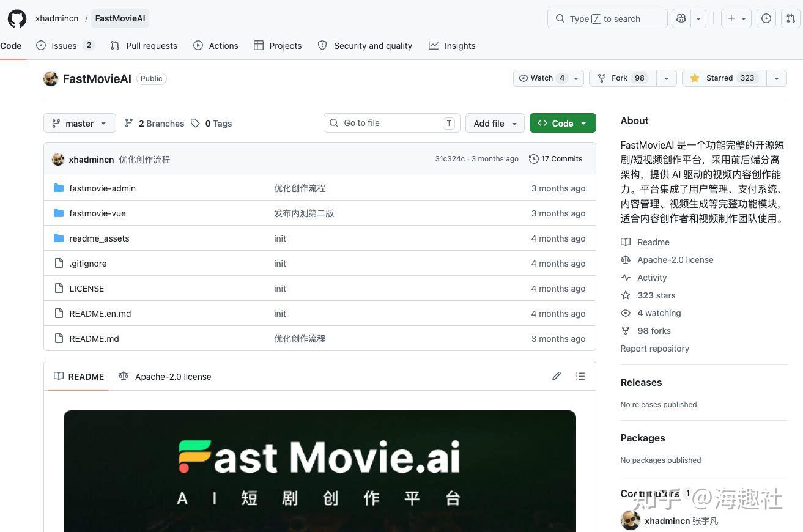The height and width of the screenshot is (532, 803).
Task: Open the issues inbox icon in header
Action: coord(766,18)
